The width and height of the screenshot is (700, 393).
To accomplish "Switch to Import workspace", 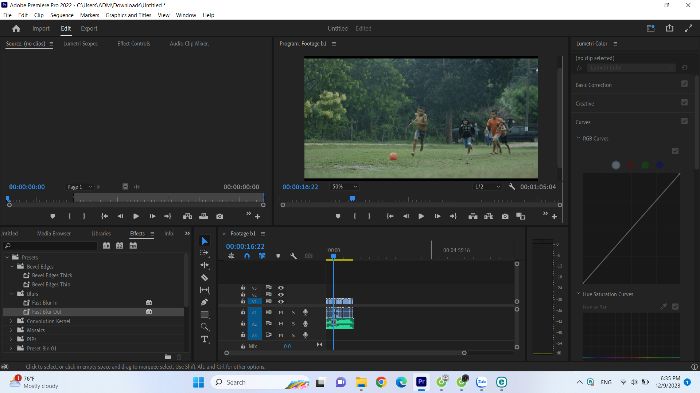I will [x=41, y=29].
